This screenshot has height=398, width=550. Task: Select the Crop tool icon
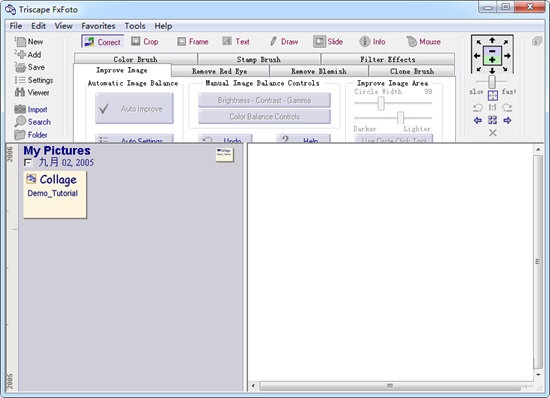[x=135, y=41]
